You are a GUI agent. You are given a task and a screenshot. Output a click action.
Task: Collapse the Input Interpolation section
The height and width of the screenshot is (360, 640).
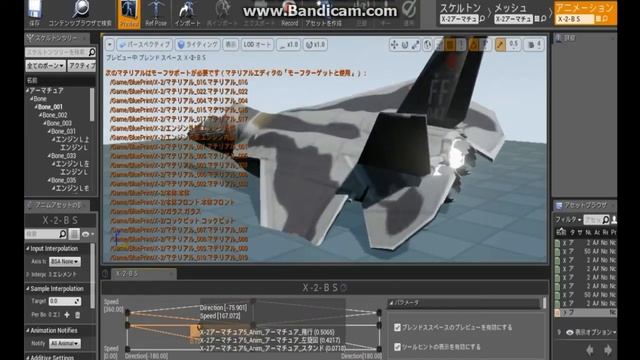pos(28,249)
